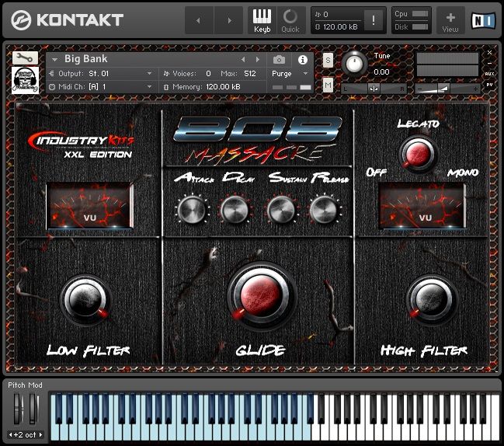Open the instrument info icon
Viewport: 504px width, 446px height.
click(x=303, y=59)
